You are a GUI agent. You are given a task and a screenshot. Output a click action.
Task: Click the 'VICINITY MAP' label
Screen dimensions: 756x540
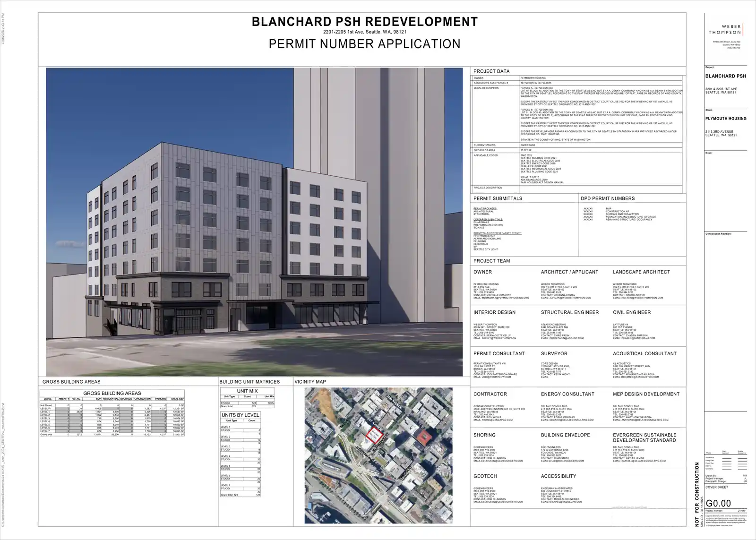click(x=310, y=382)
